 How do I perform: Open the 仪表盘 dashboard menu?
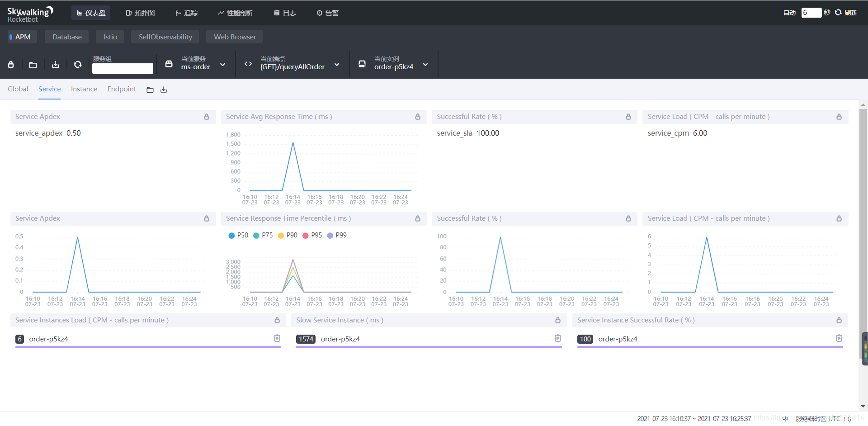coord(91,13)
